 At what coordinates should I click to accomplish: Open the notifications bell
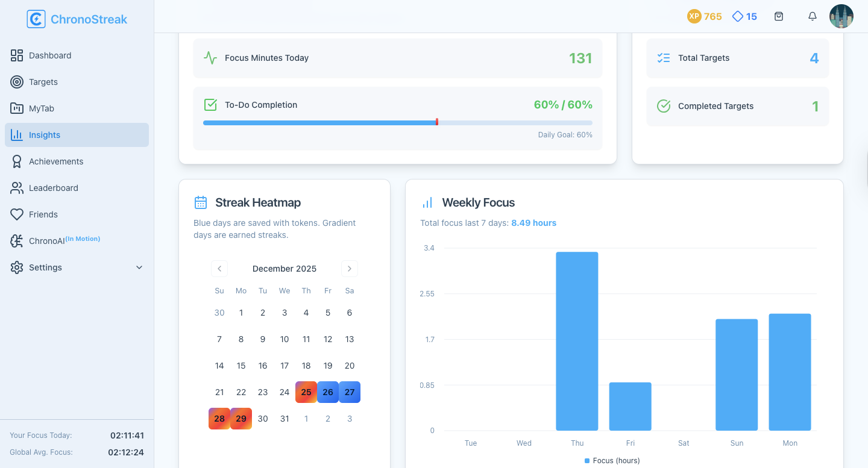pos(812,16)
